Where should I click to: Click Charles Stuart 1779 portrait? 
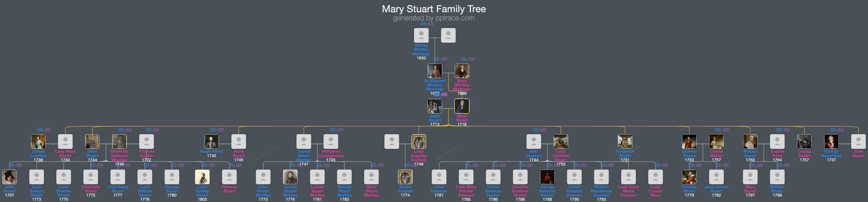pyautogui.click(x=689, y=177)
